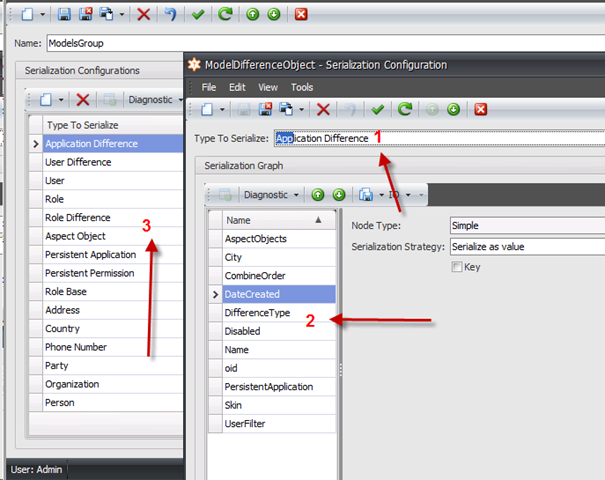Click green check Validate icon in main toolbar
Image resolution: width=605 pixels, height=480 pixels.
(x=198, y=15)
